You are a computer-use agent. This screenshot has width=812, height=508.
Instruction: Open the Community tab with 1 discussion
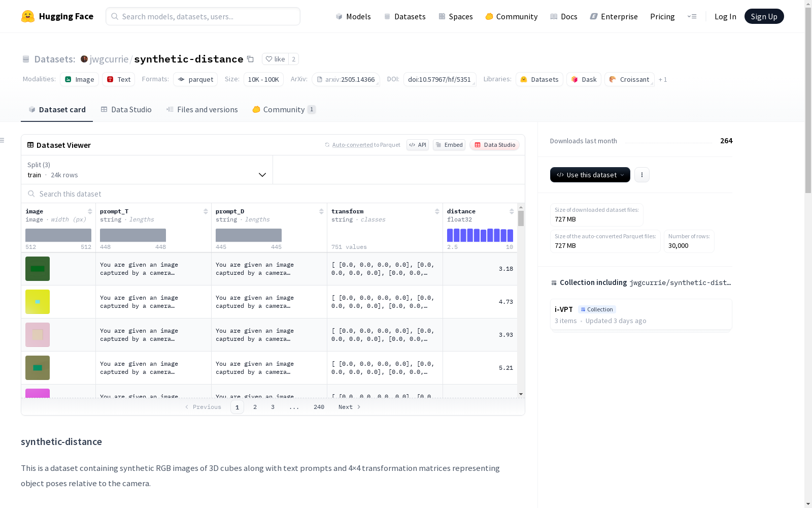click(284, 110)
